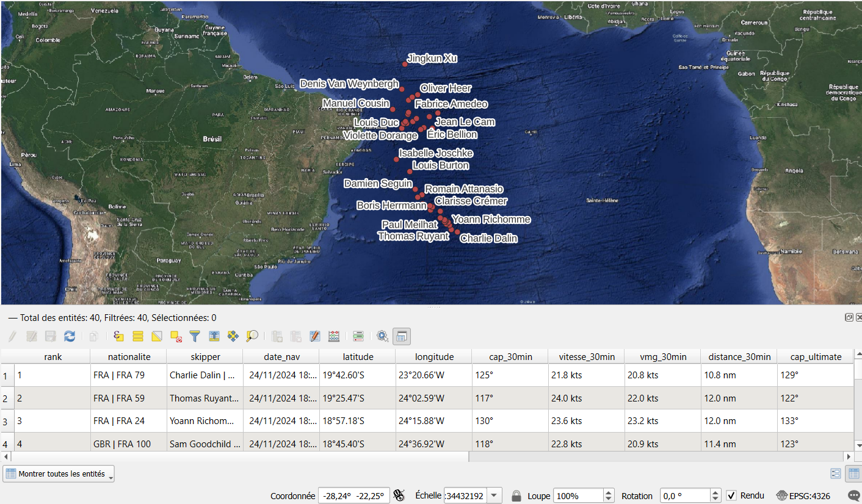Toggle the Rendu checkbox

point(731,495)
